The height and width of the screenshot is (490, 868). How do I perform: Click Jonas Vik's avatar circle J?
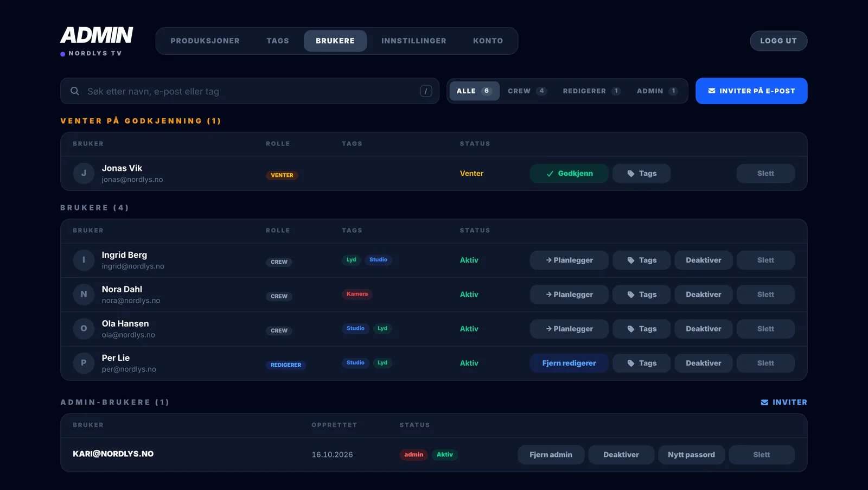click(x=84, y=173)
